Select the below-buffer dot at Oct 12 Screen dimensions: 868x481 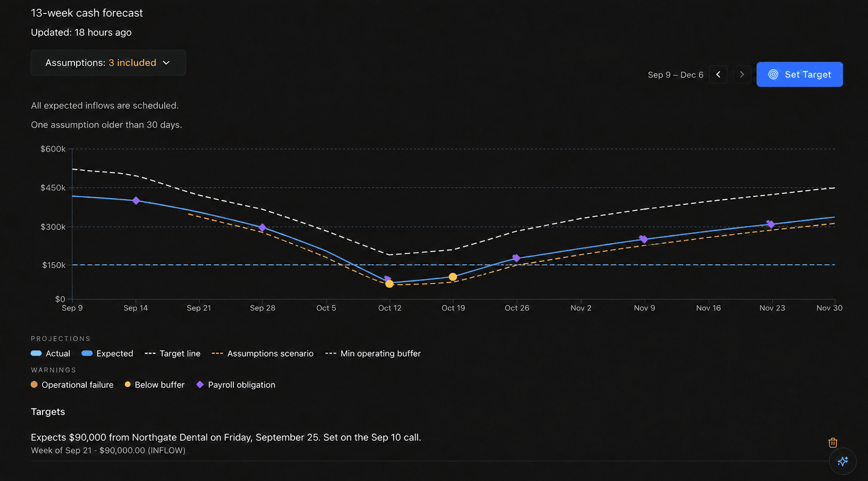[x=389, y=284]
